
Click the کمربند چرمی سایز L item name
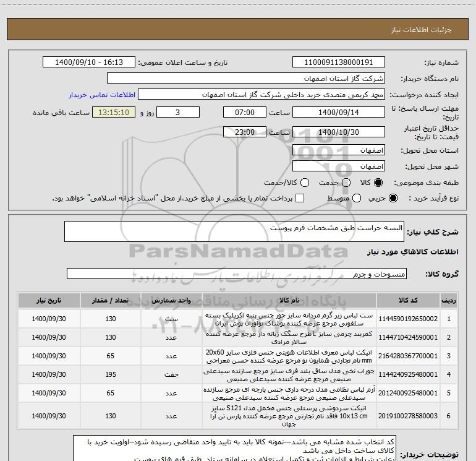(x=289, y=338)
